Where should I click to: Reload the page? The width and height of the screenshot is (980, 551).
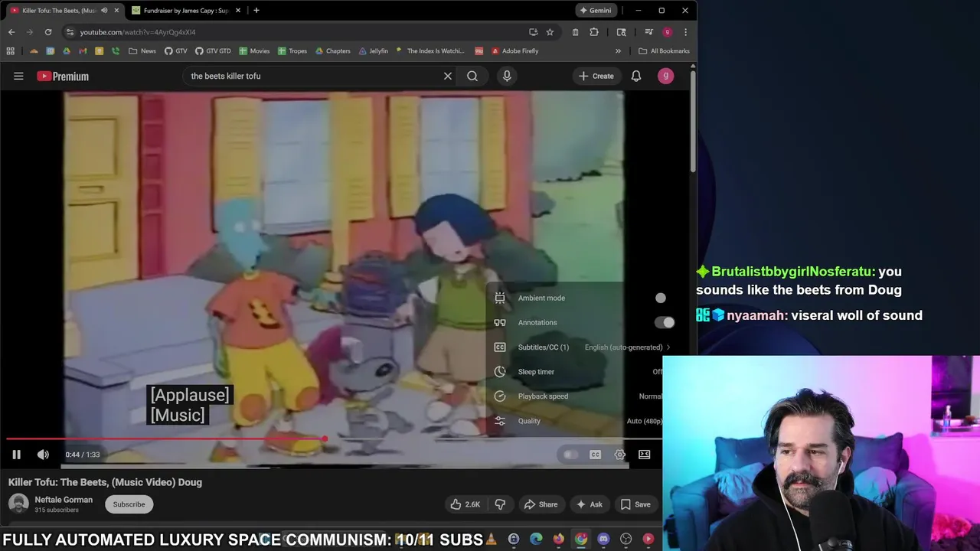coord(48,32)
